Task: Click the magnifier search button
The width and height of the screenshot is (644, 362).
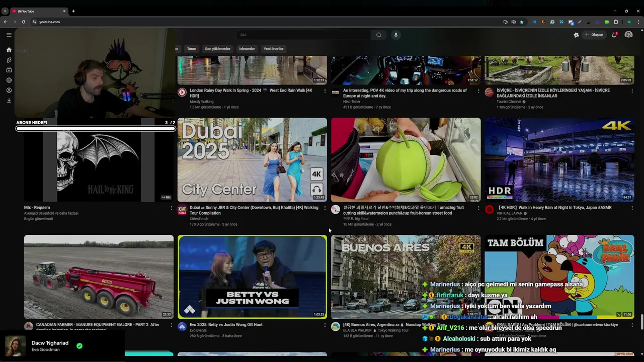Action: pyautogui.click(x=379, y=35)
